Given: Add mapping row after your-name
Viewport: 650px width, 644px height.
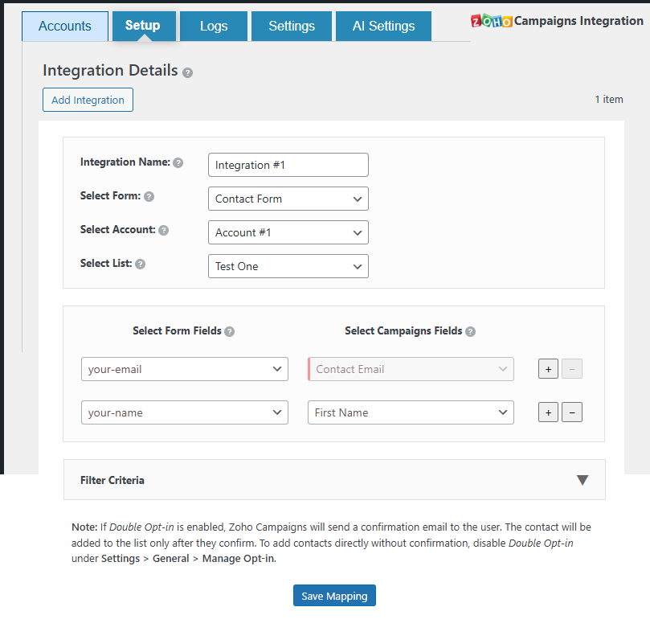Looking at the screenshot, I should coord(548,412).
